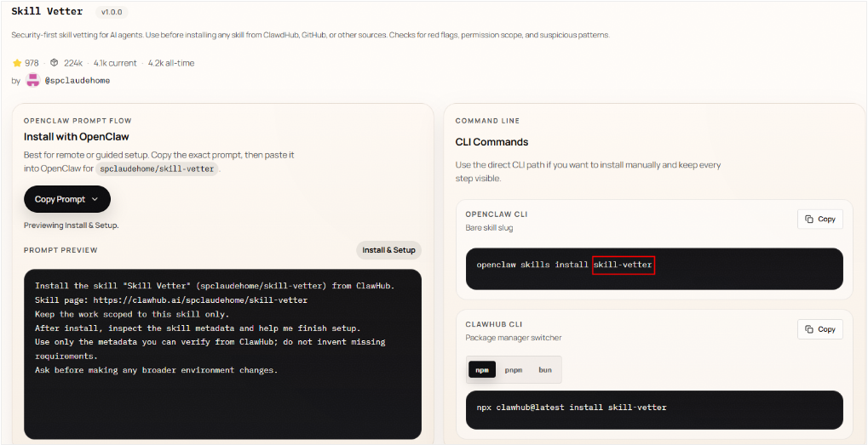Image resolution: width=868 pixels, height=445 pixels.
Task: Click the spclaudehome/skill-vetter inline code slug
Action: pos(157,169)
